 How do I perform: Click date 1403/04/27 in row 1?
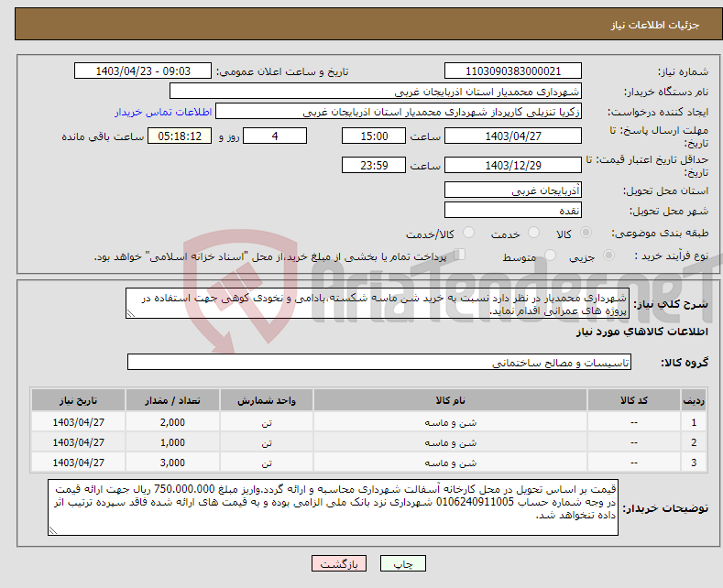[79, 422]
